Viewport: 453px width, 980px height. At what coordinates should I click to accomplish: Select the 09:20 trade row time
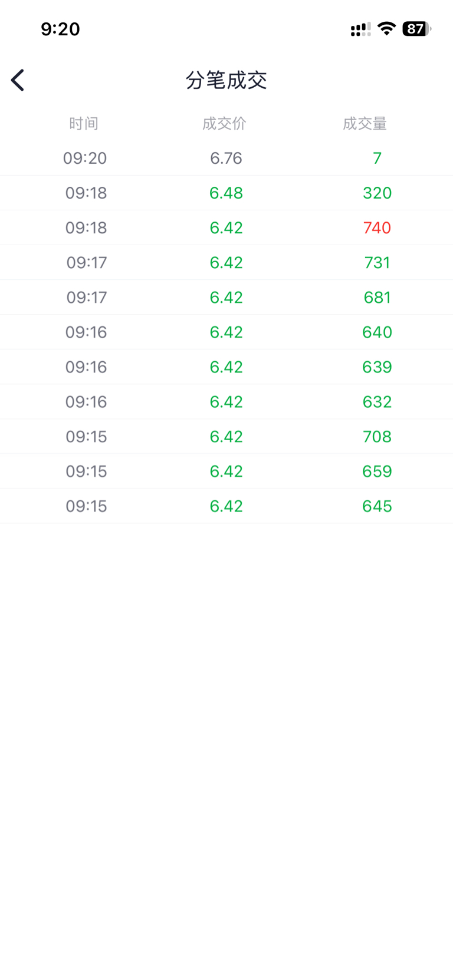point(85,158)
